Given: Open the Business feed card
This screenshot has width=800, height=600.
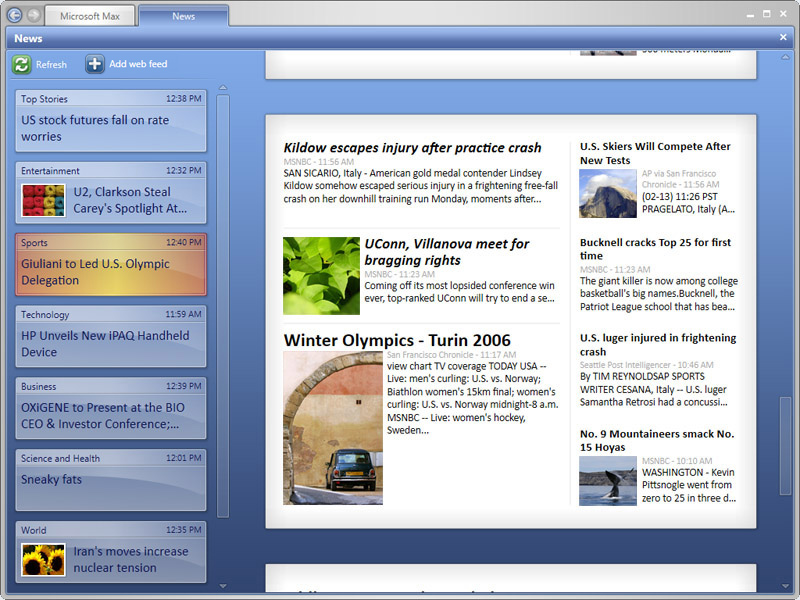Looking at the screenshot, I should point(111,408).
